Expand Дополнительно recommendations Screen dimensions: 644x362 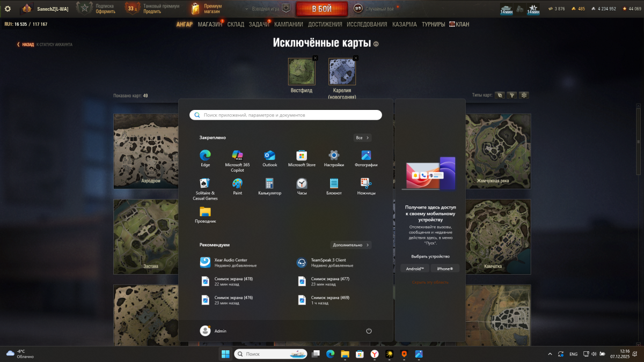[x=351, y=245]
